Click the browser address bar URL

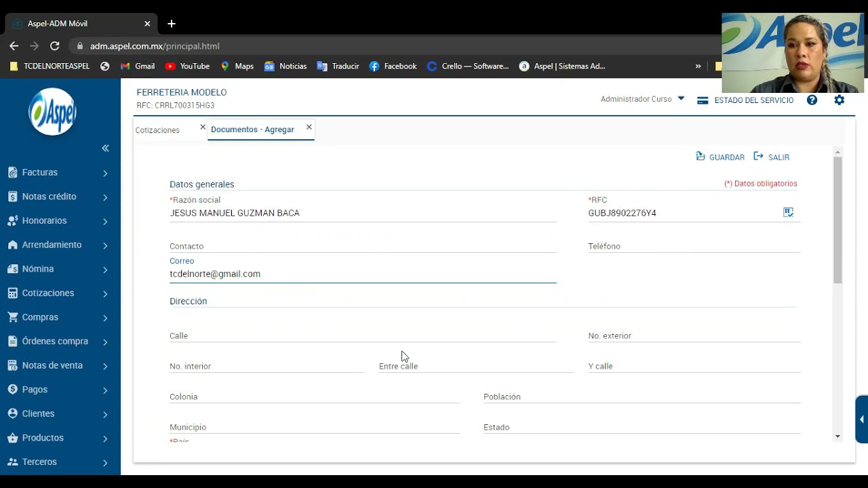coord(155,46)
